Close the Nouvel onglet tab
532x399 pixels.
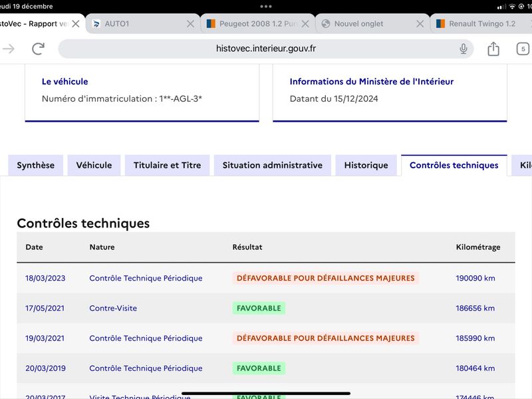[x=420, y=24]
